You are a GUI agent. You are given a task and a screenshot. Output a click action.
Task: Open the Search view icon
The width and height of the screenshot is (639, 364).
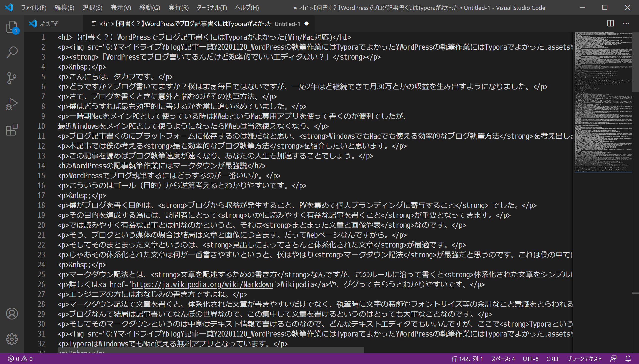(12, 52)
